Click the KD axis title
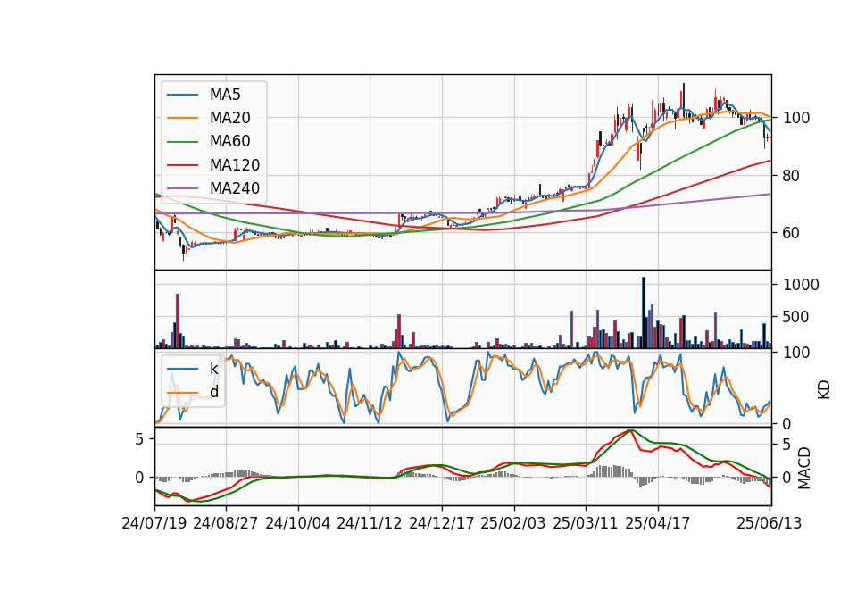 (x=824, y=390)
